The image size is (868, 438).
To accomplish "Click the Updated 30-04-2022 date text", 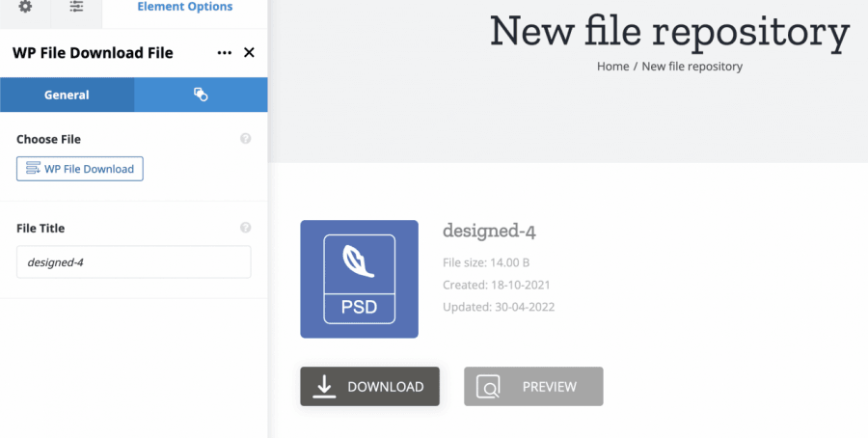I will [x=499, y=307].
